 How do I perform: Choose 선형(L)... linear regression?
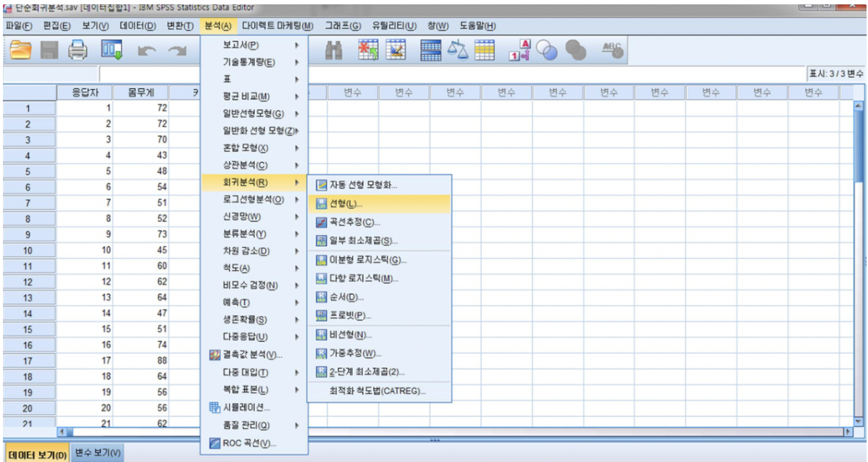[380, 203]
